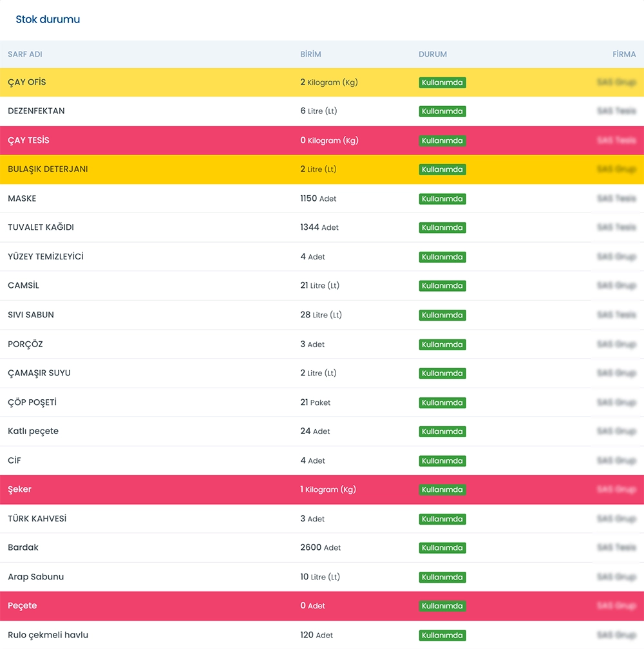Click the Kullanımda status badge for CAMSİL
The image size is (644, 649).
click(442, 286)
